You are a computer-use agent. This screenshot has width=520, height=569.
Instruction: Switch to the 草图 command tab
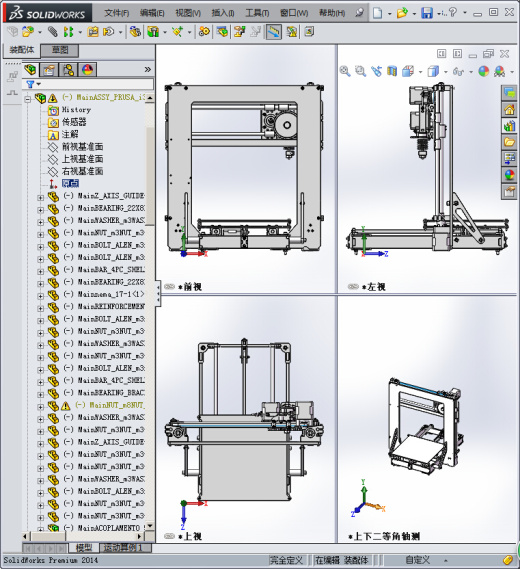(x=60, y=50)
